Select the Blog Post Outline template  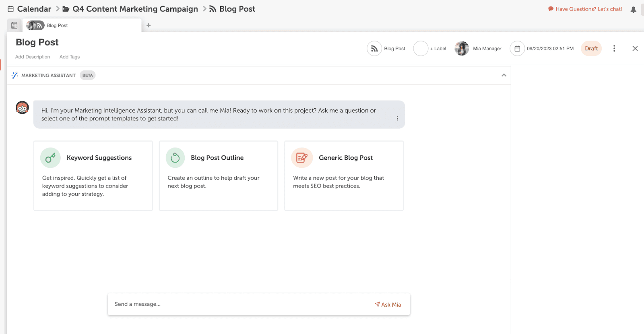(219, 175)
